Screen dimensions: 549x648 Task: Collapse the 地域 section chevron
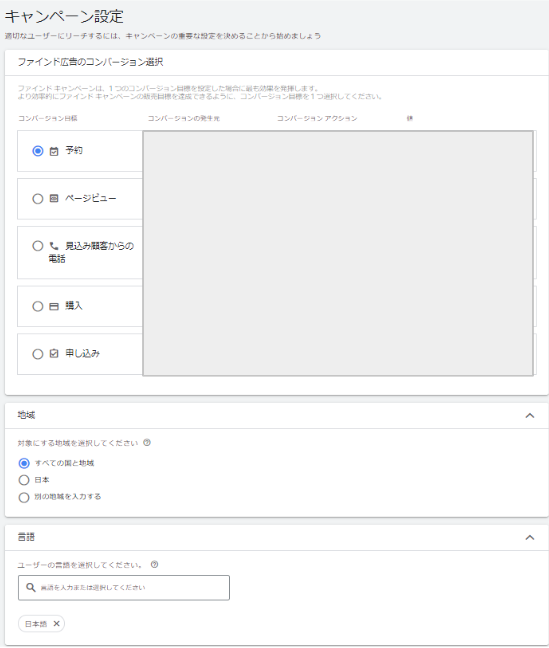click(530, 416)
